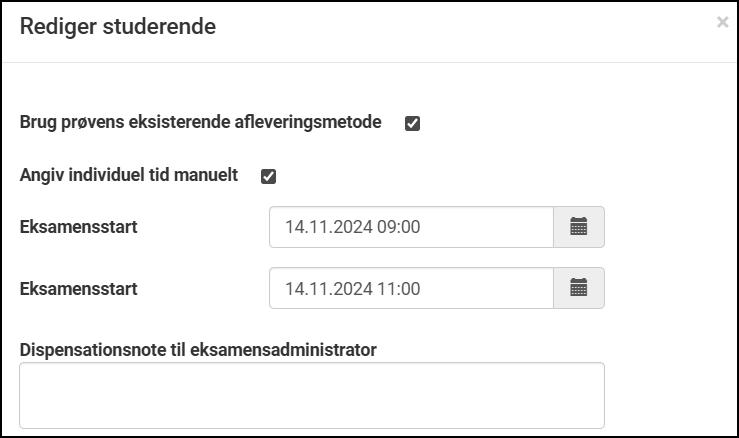This screenshot has height=438, width=739.
Task: Click the word afleveringsmetode in the first checkbox label
Action: [x=314, y=123]
